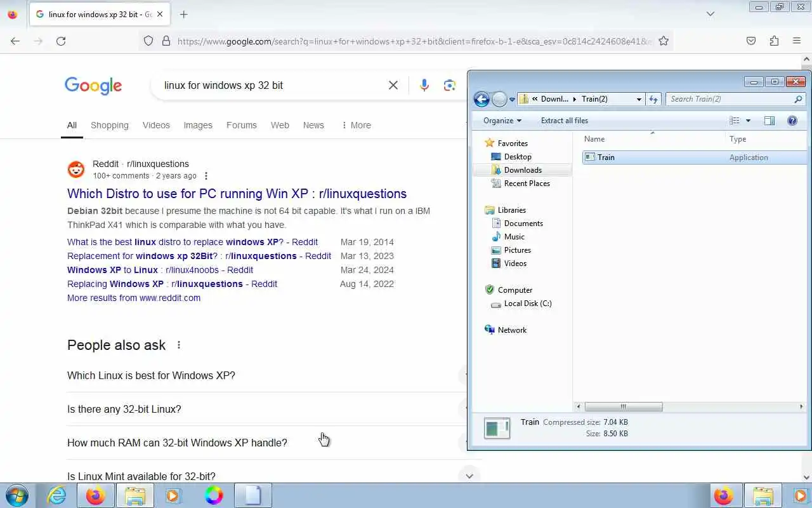Open a new Firefox tab

click(183, 14)
